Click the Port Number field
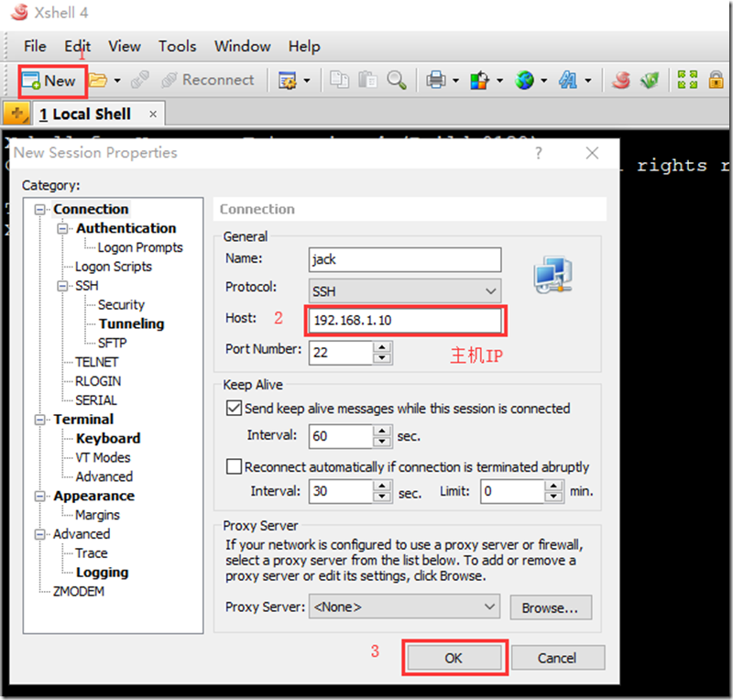The image size is (733, 700). coord(341,353)
